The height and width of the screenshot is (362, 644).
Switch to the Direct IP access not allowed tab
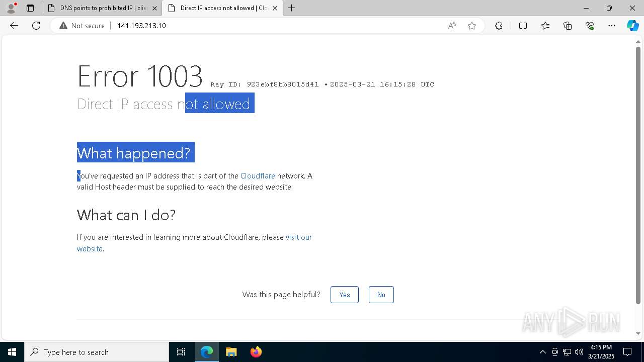222,8
